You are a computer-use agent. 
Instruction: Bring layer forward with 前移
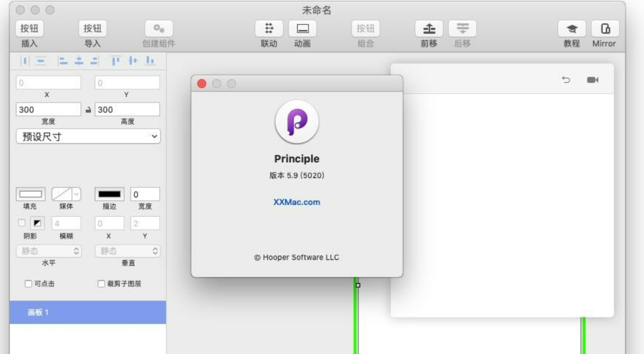pyautogui.click(x=429, y=29)
